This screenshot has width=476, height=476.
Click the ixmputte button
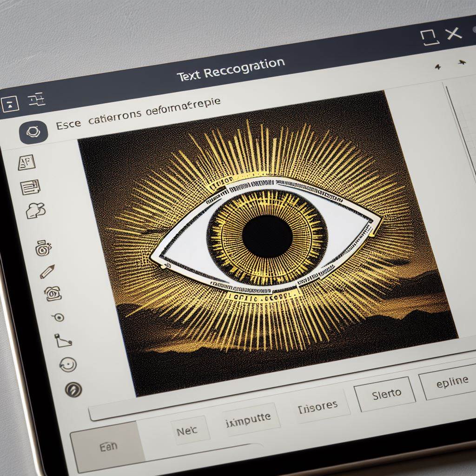(250, 418)
